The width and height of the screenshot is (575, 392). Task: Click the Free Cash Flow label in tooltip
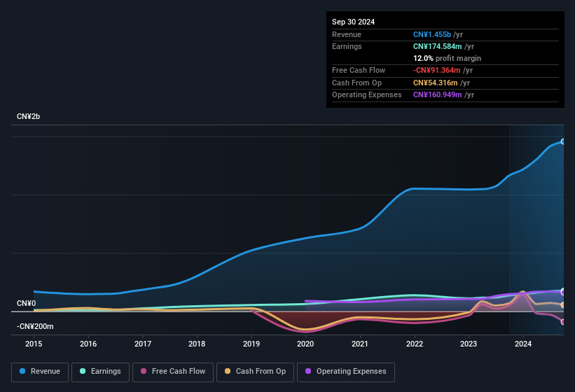pos(359,70)
